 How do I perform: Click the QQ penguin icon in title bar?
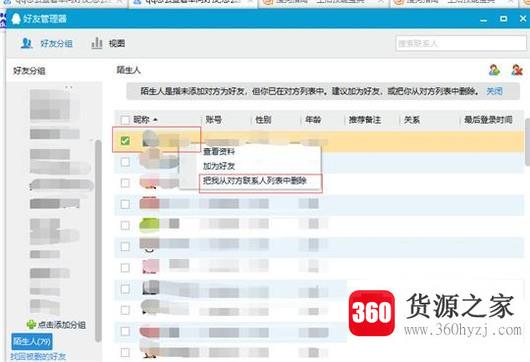point(16,19)
